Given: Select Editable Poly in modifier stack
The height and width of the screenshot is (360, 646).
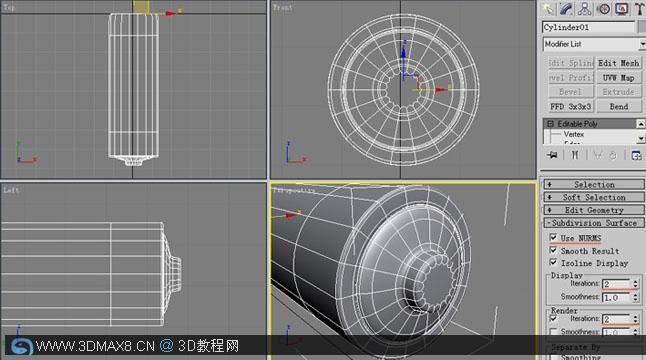Looking at the screenshot, I should tap(577, 124).
